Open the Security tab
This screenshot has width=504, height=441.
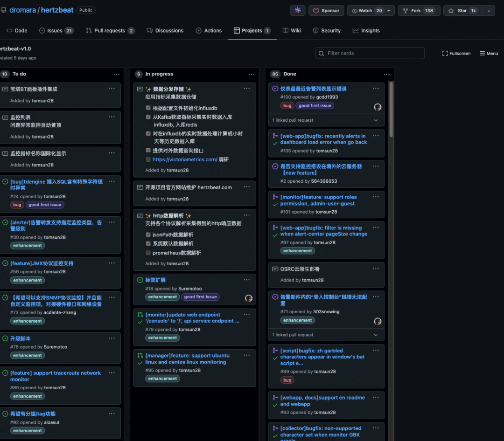coord(327,30)
